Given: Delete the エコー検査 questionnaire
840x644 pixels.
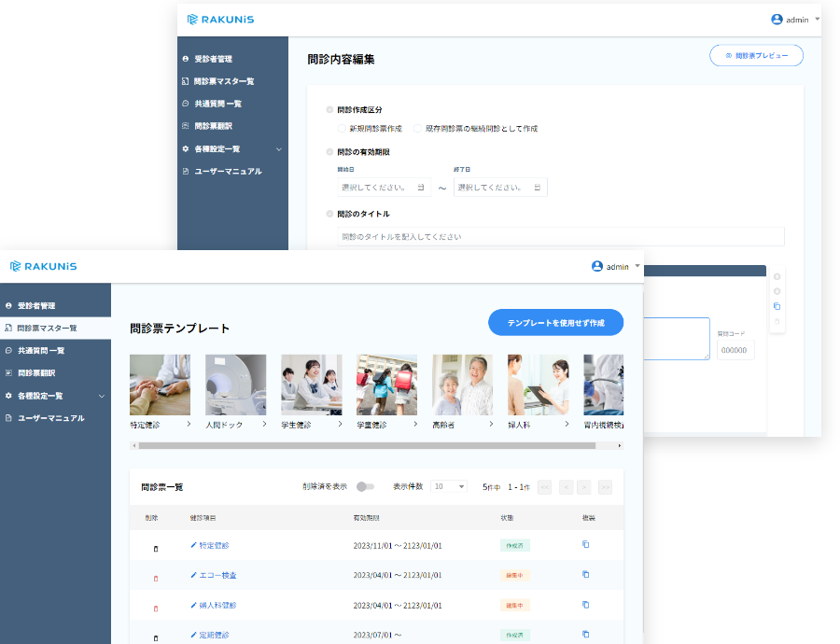Looking at the screenshot, I should (x=155, y=577).
